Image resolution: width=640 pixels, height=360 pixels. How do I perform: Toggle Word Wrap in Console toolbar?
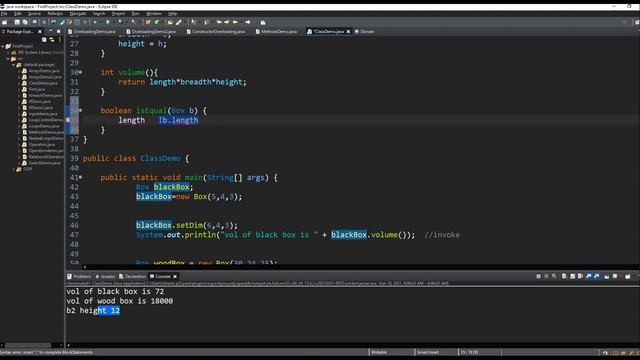click(x=580, y=276)
